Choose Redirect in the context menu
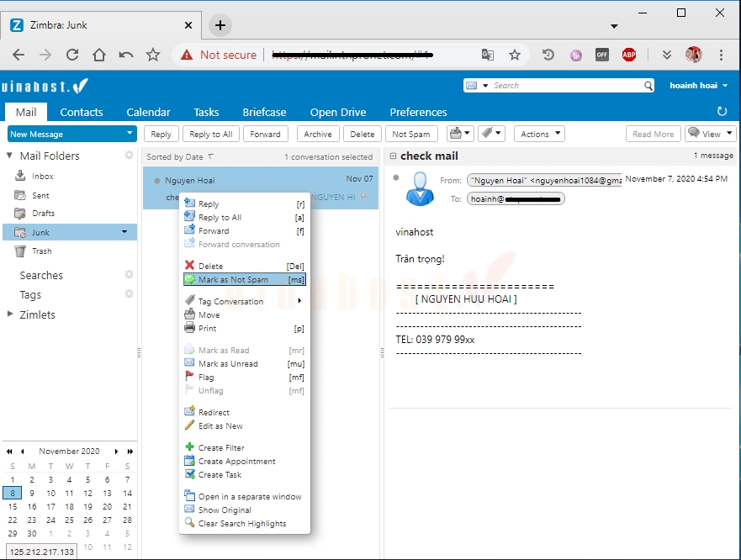 click(x=244, y=412)
